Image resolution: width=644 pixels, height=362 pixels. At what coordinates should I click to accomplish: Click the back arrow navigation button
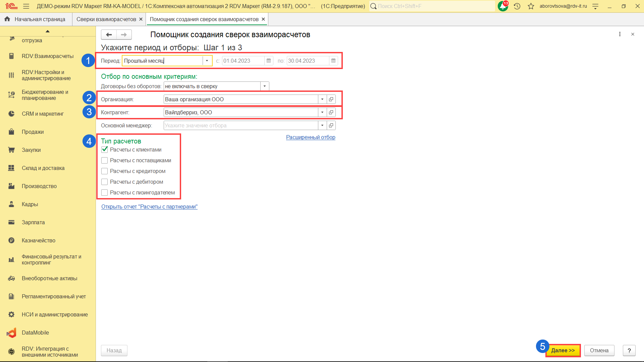pos(109,35)
